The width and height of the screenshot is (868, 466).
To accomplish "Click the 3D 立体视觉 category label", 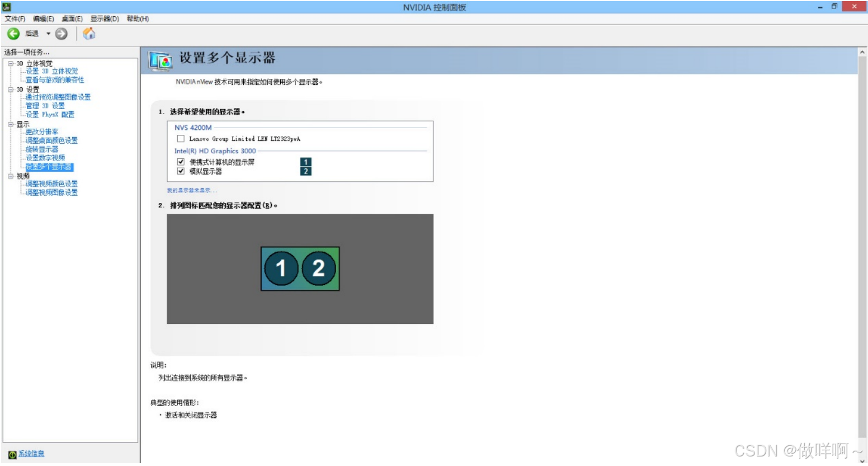I will [34, 63].
